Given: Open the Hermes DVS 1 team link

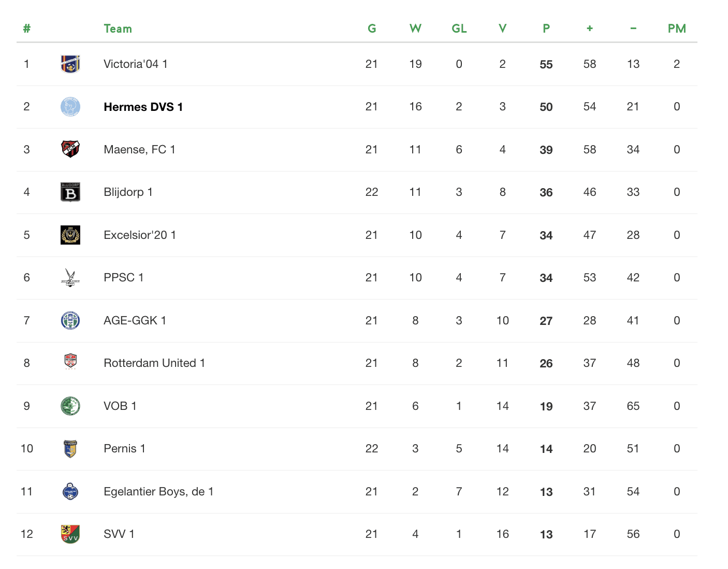Looking at the screenshot, I should pyautogui.click(x=143, y=107).
